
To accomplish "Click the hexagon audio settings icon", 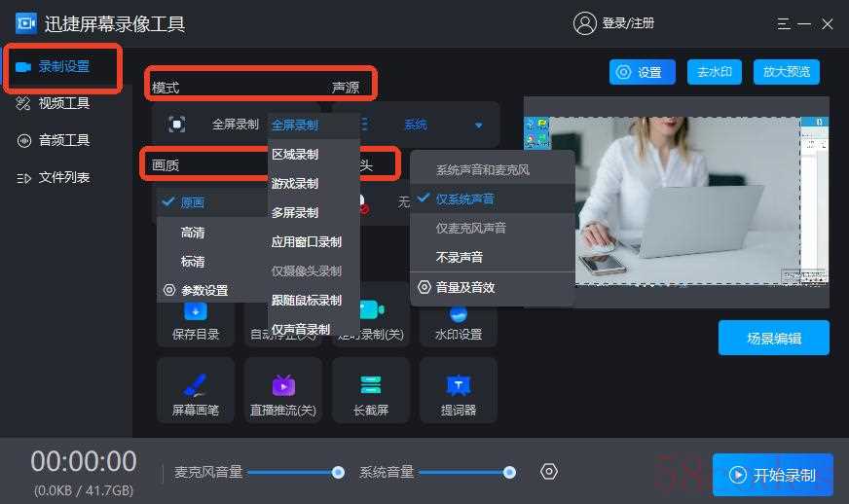I will click(x=549, y=472).
